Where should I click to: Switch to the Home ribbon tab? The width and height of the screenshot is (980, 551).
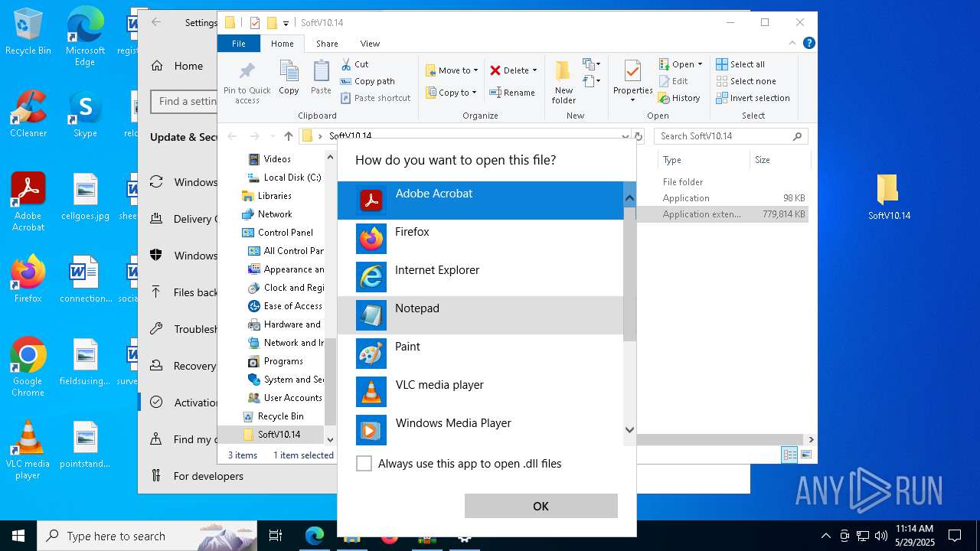click(x=282, y=44)
